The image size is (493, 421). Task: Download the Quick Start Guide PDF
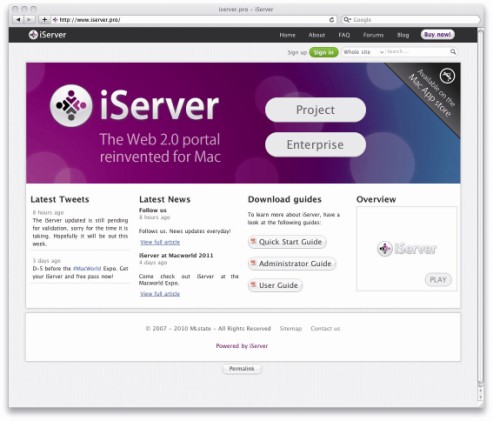287,242
